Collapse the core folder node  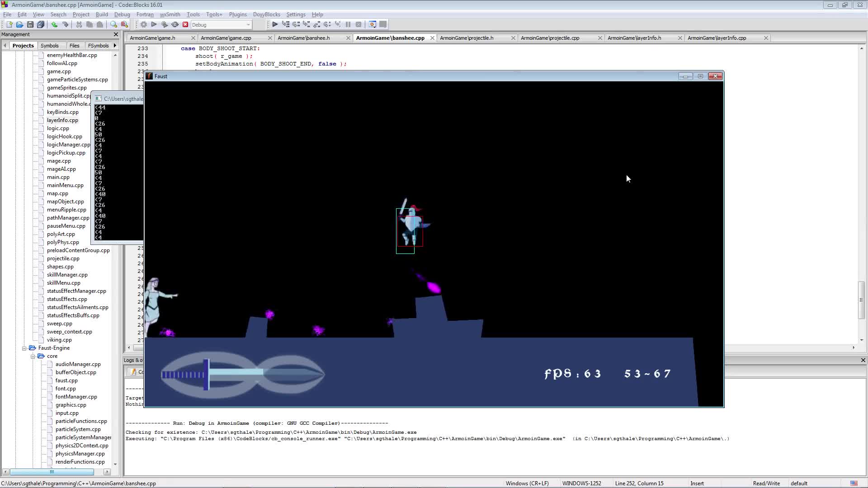33,356
